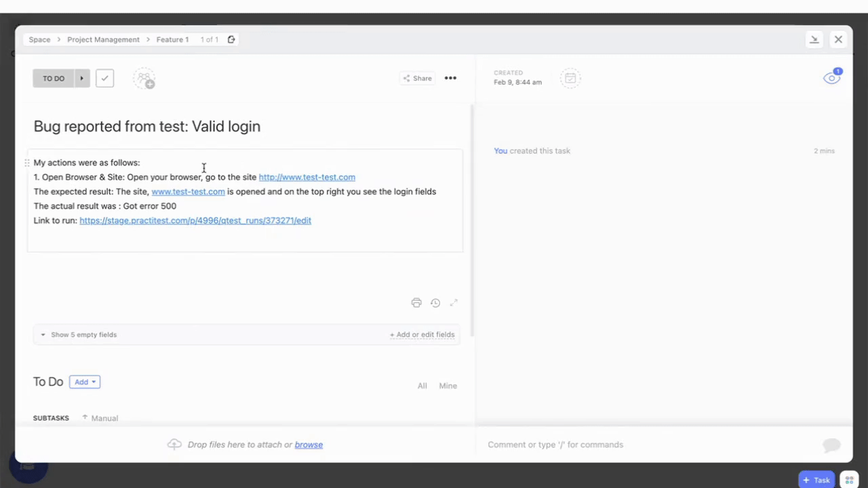
Task: Click the cloud upload attachment icon
Action: [x=174, y=445]
